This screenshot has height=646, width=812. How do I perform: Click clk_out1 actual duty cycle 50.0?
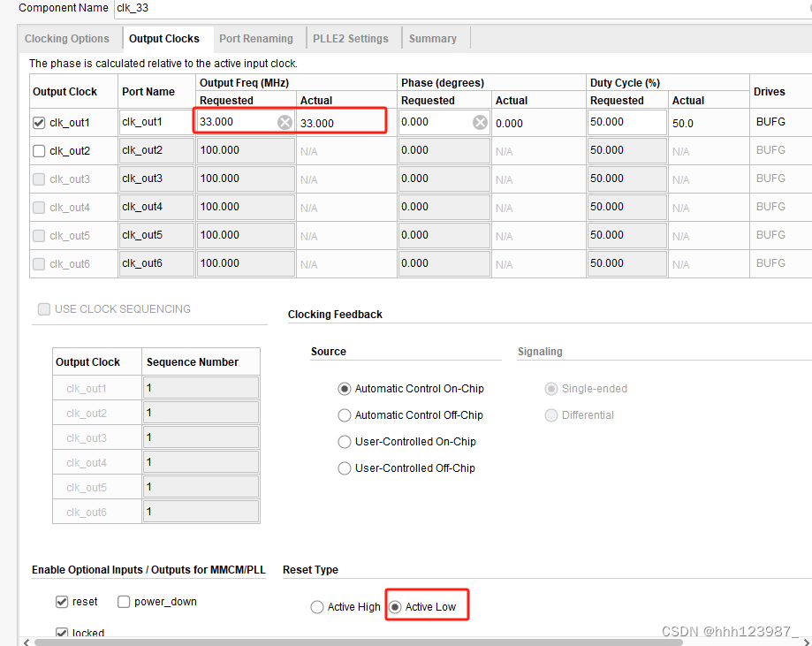(x=682, y=124)
